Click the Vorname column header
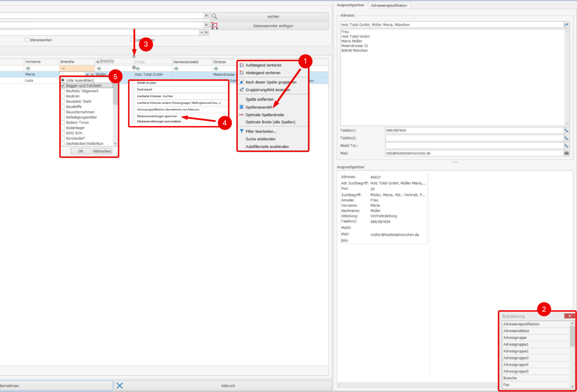This screenshot has height=392, width=577. coord(42,62)
